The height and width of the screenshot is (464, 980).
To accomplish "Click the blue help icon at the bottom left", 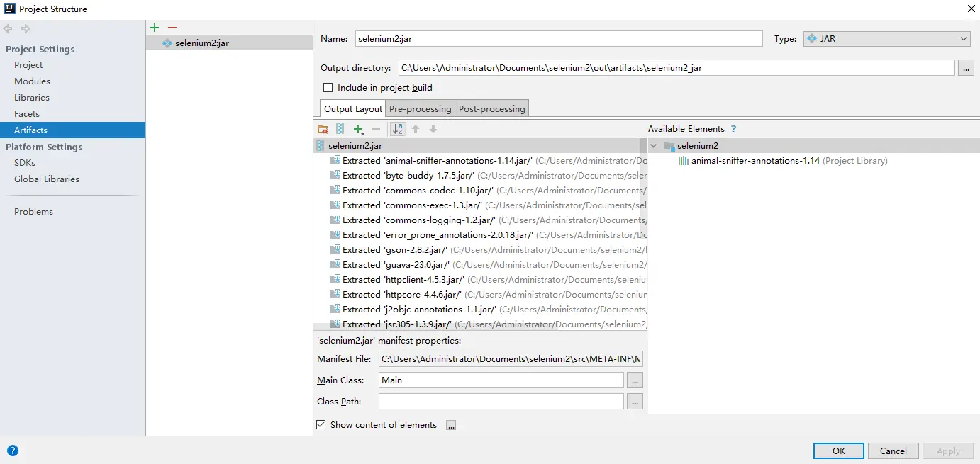I will click(13, 450).
